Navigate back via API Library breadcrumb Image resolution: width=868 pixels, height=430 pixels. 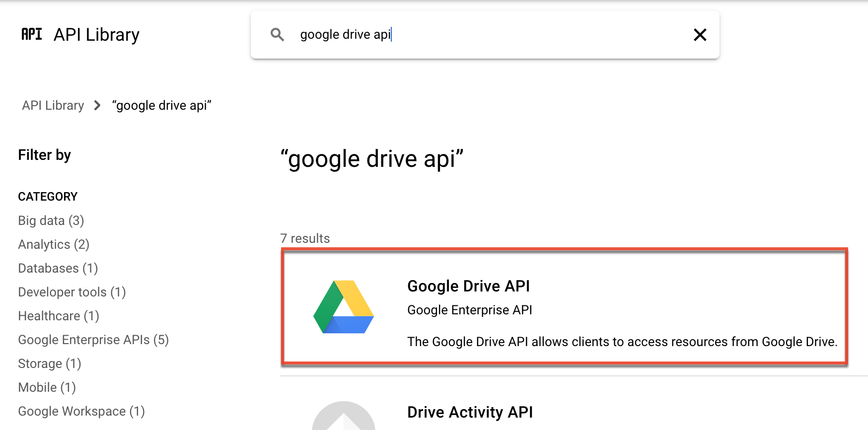53,105
